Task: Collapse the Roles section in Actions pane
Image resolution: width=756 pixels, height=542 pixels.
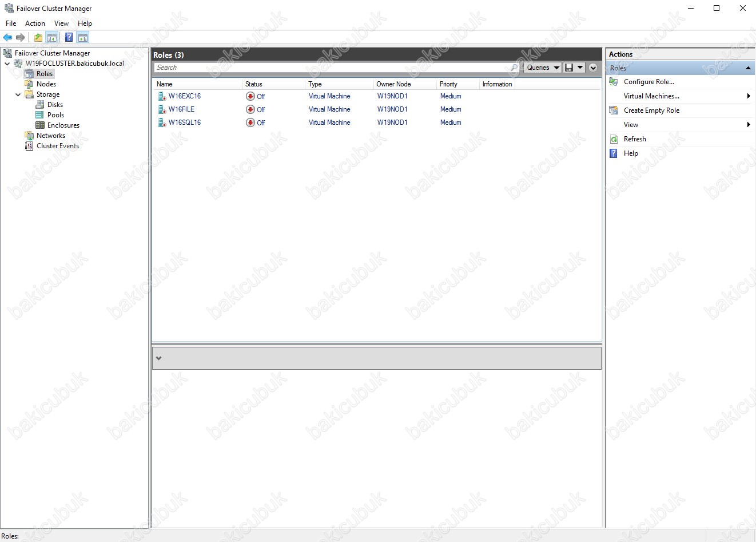Action: coord(748,68)
